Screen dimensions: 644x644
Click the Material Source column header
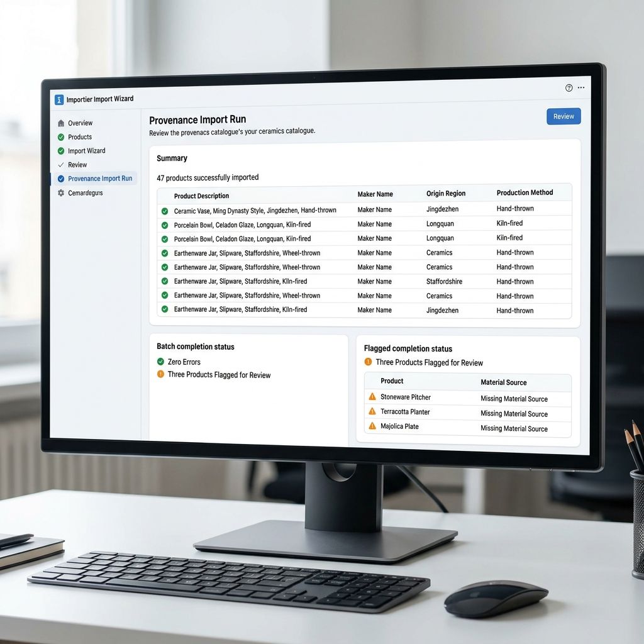[504, 382]
